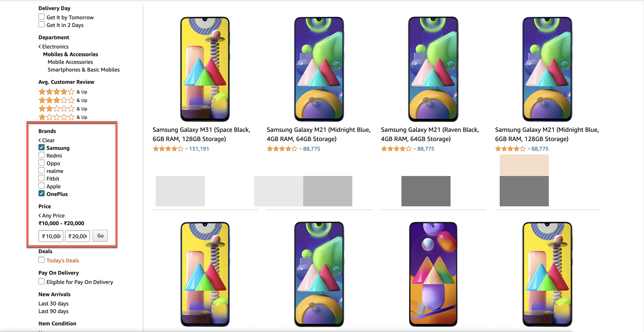Image resolution: width=644 pixels, height=332 pixels.
Task: Select Mobile Accessories category
Action: tap(70, 62)
